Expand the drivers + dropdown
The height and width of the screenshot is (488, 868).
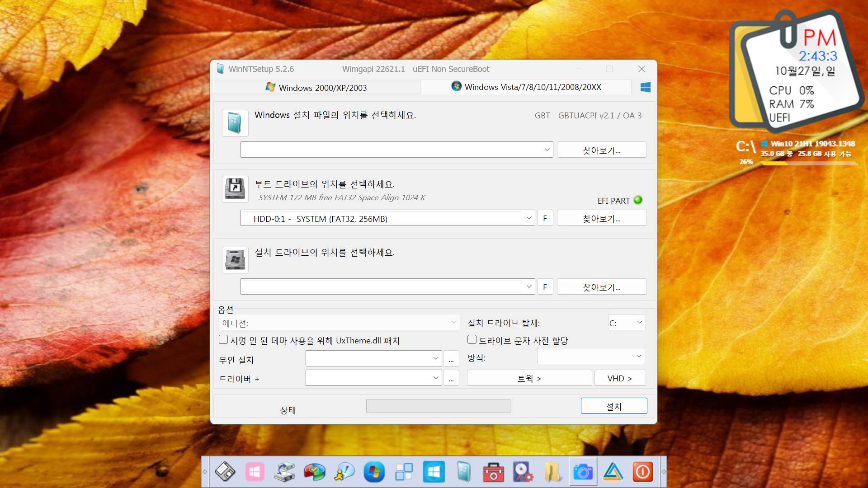tap(373, 378)
